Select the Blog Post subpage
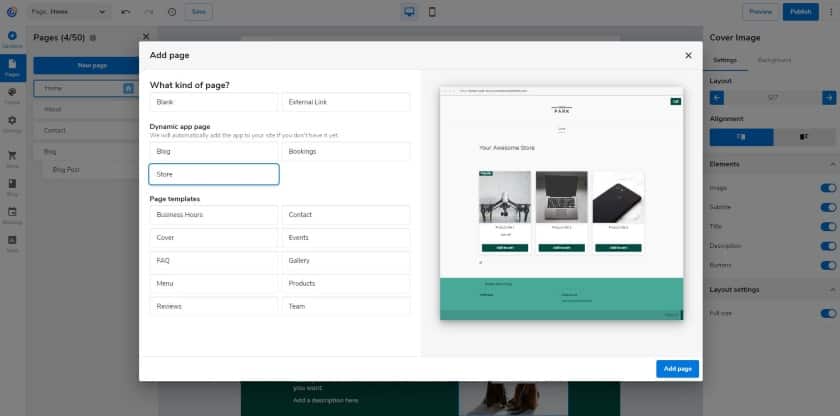The height and width of the screenshot is (416, 840). tap(90, 170)
